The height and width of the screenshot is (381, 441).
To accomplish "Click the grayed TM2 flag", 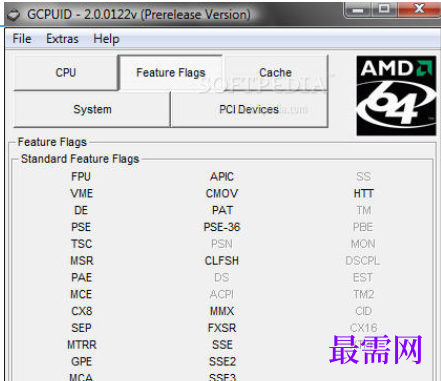I will tap(364, 294).
